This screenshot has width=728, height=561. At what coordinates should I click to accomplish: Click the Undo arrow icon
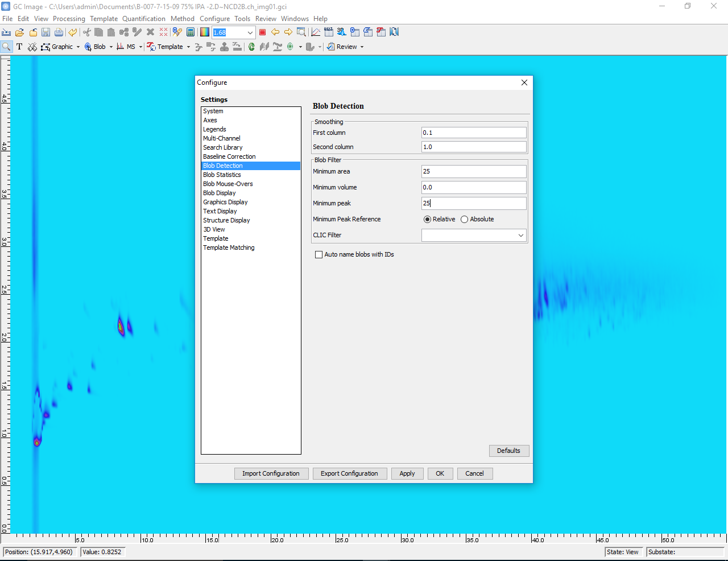(73, 32)
